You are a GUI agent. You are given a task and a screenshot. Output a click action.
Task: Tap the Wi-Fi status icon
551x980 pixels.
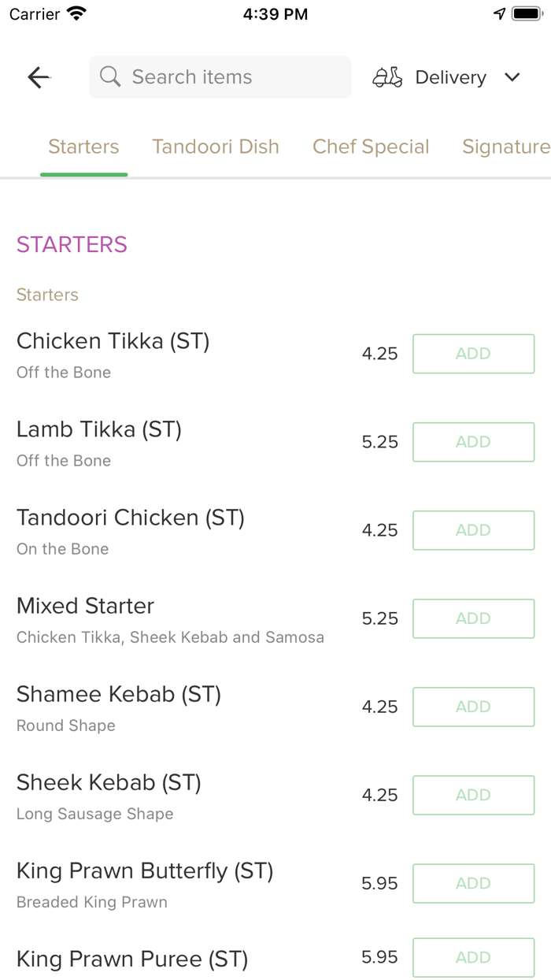click(x=76, y=14)
